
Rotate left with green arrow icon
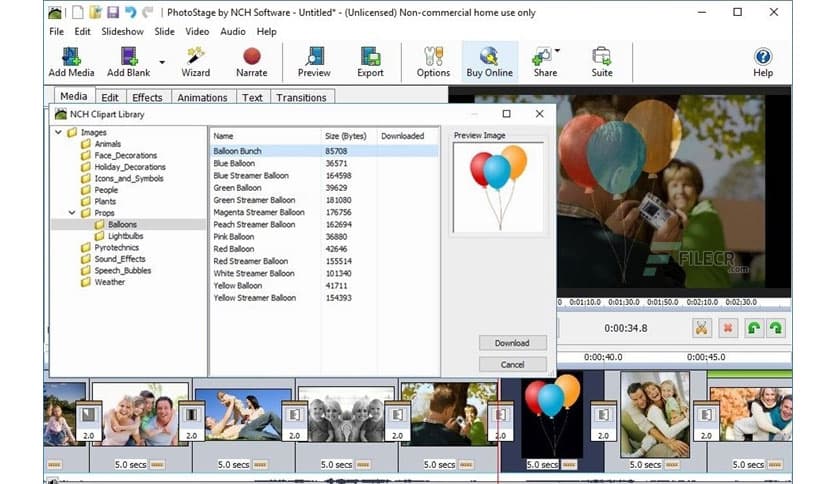point(753,328)
